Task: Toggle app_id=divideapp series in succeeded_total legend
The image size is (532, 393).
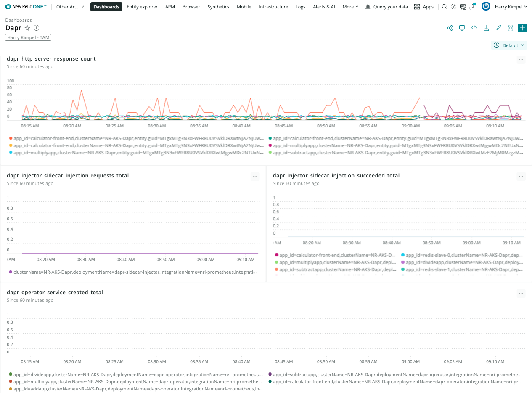Action: (x=462, y=262)
